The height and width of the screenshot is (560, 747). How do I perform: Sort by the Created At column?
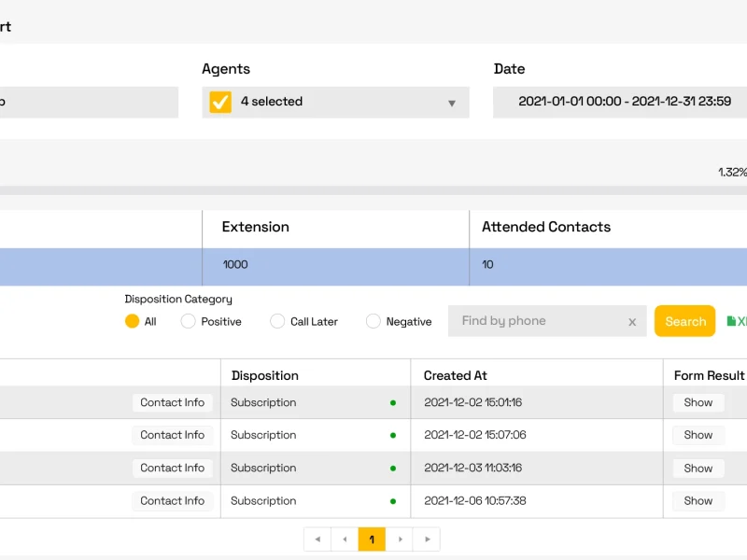[x=455, y=376]
